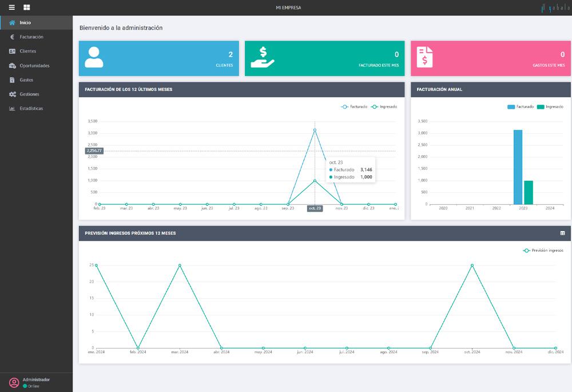Open Facturación menu item
572x392 pixels.
[x=36, y=37]
